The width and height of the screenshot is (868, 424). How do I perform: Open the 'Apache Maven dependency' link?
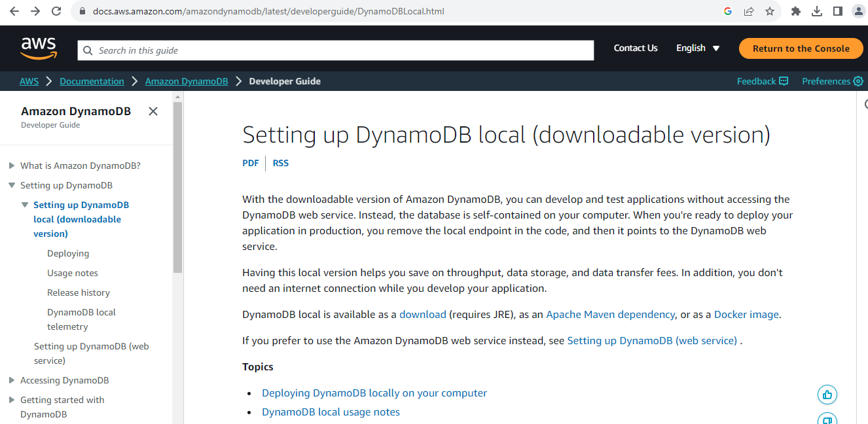coord(610,314)
